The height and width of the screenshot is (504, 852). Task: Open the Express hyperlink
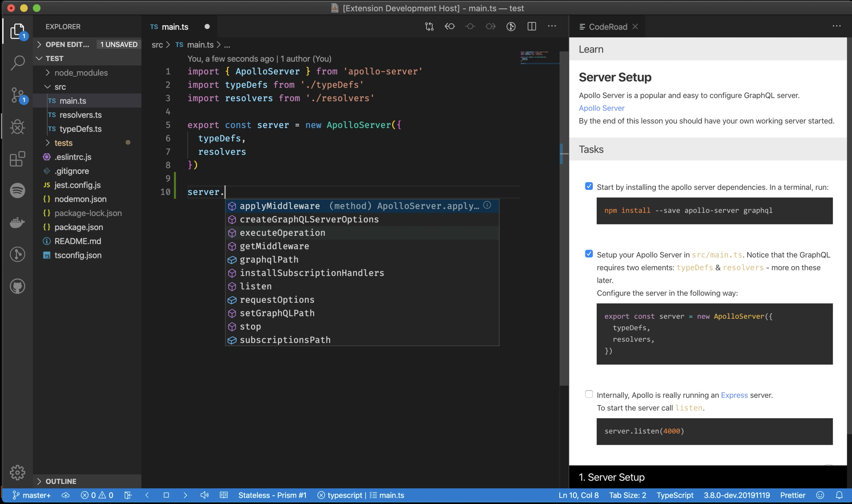tap(734, 395)
